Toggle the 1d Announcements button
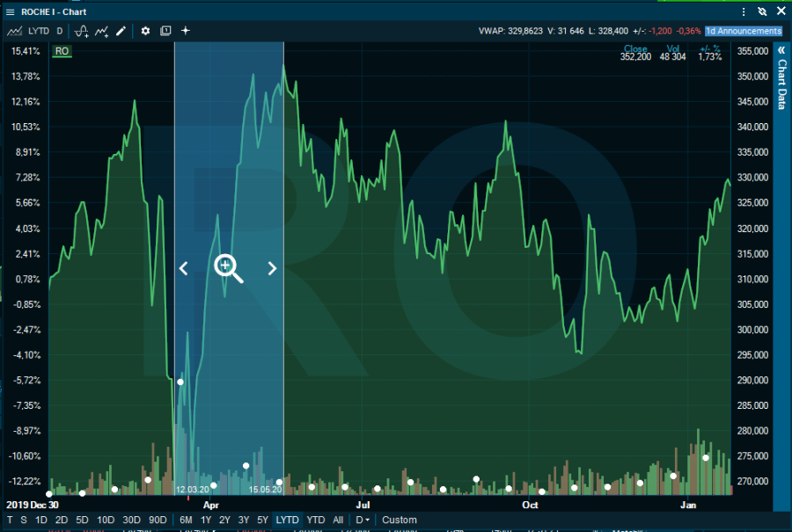 point(743,31)
